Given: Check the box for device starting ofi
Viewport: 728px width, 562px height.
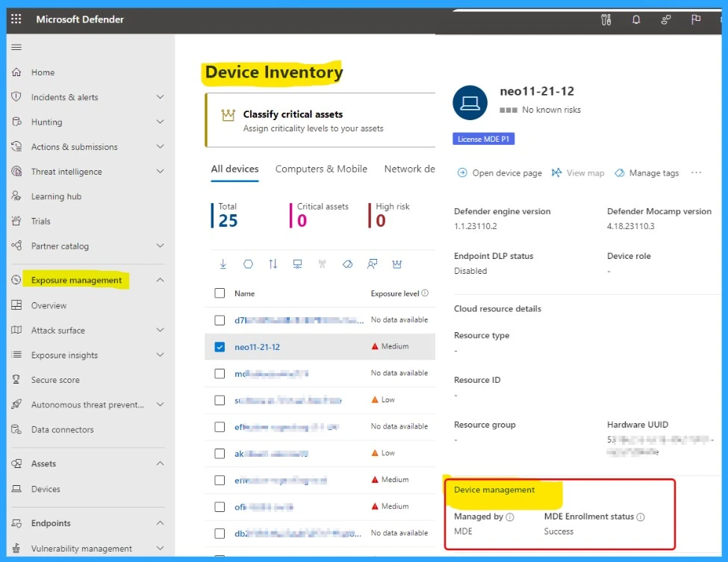Looking at the screenshot, I should point(220,507).
